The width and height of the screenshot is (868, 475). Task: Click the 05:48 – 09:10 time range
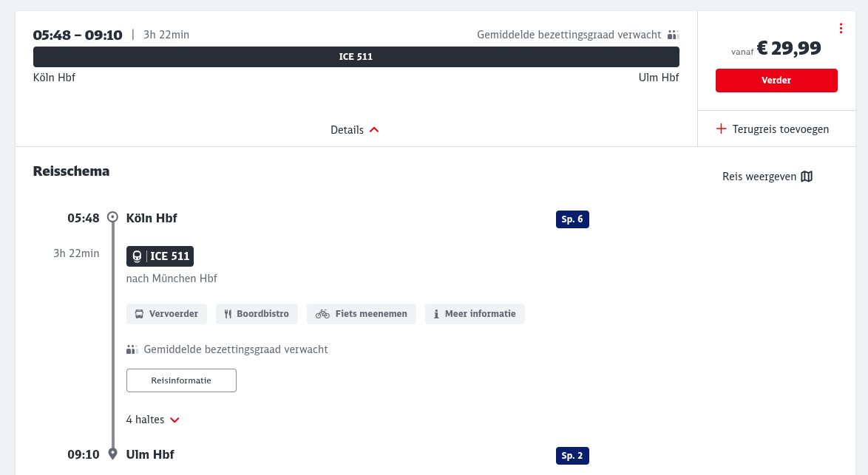(78, 35)
